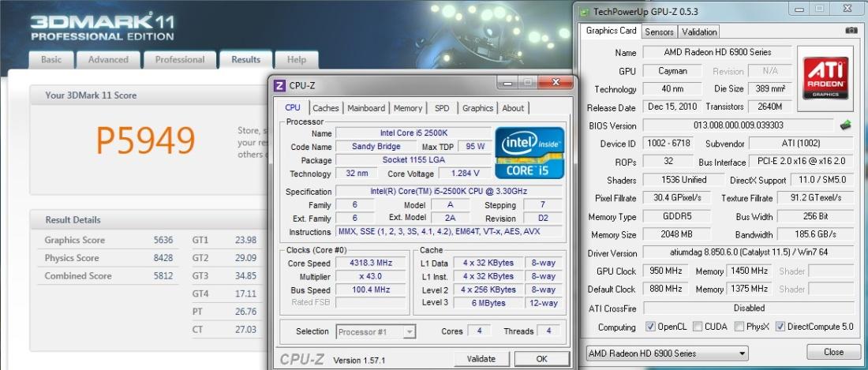Click the OK button in CPU-Z
868x370 pixels.
coord(542,359)
